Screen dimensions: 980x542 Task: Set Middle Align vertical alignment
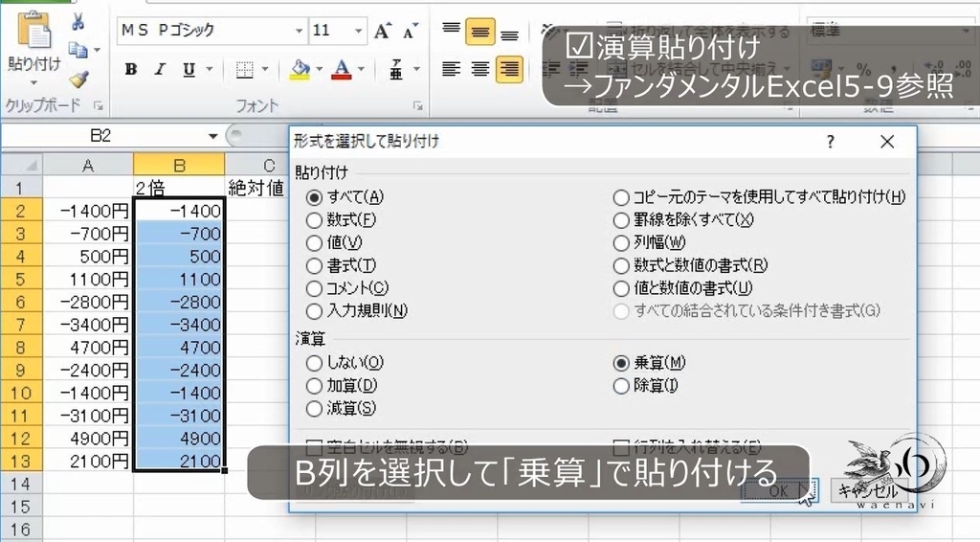click(480, 32)
